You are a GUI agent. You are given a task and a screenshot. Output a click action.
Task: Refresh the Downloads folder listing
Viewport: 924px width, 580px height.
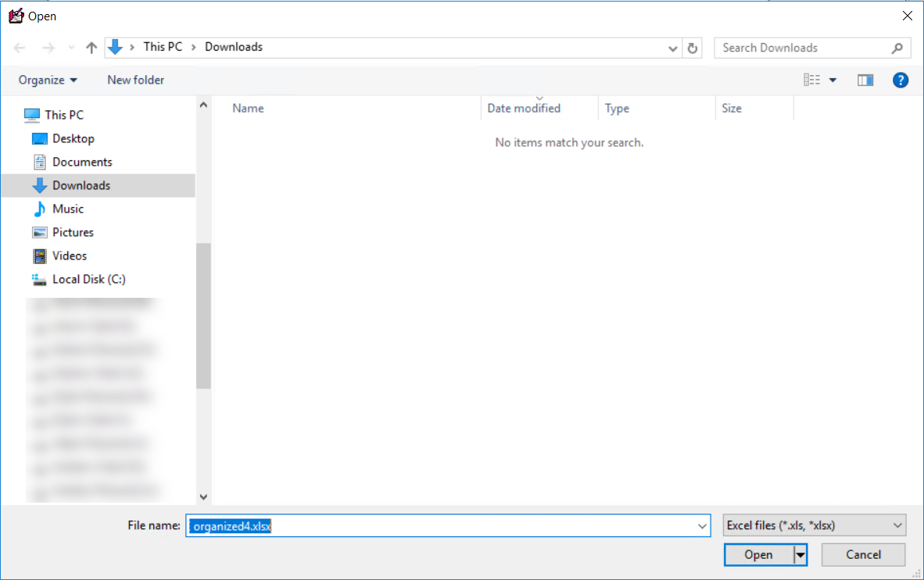[692, 48]
